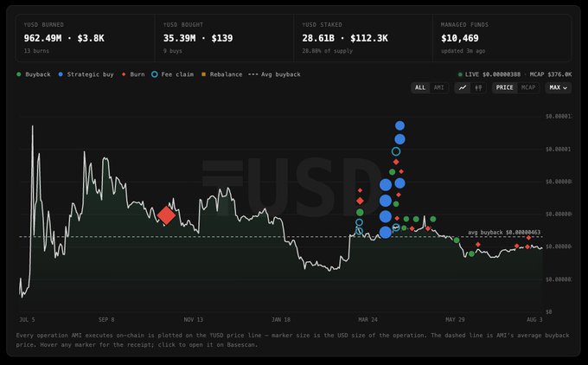Click the SEP 8 date axis label
The image size is (588, 365).
tap(106, 320)
